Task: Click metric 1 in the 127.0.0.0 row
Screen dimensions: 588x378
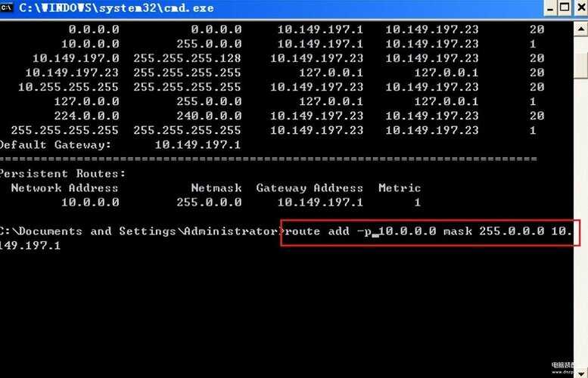Action: click(x=533, y=101)
